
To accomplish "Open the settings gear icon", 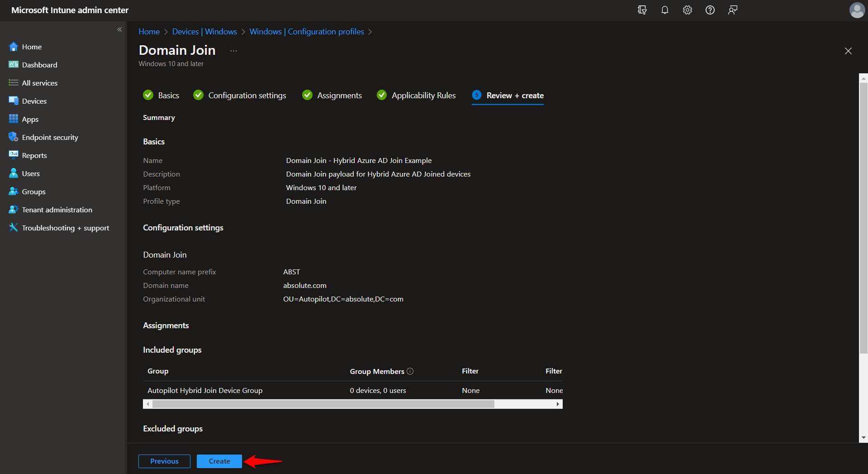I will pos(687,10).
